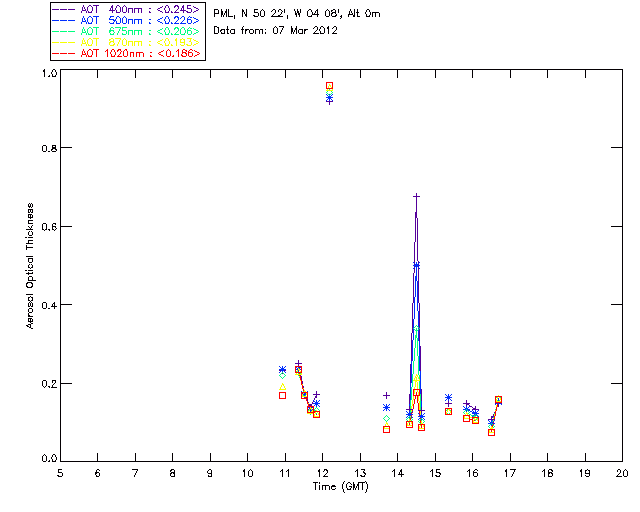The image size is (640, 512).
Task: Click the 1.0 y-axis tick label
Action: click(49, 73)
